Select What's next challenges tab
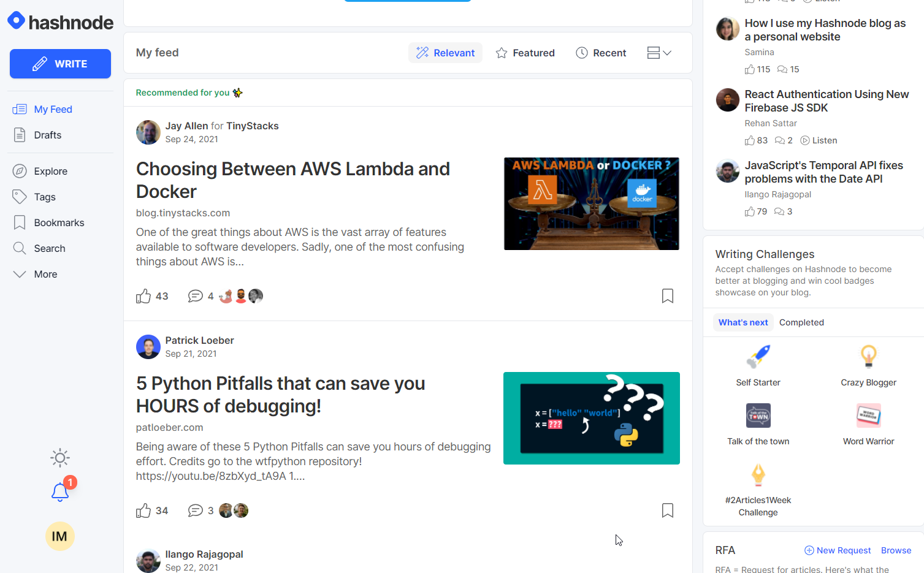The height and width of the screenshot is (573, 924). 743,322
